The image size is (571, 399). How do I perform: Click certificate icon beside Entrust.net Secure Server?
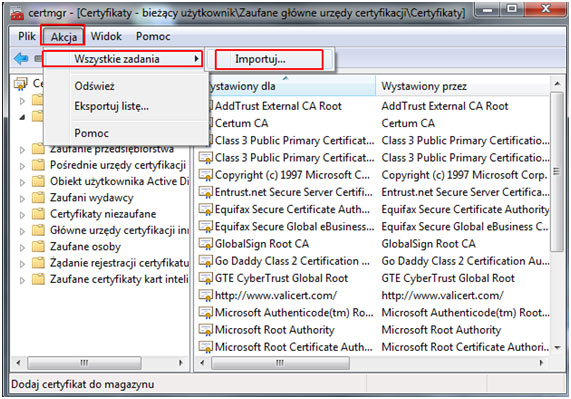[205, 192]
